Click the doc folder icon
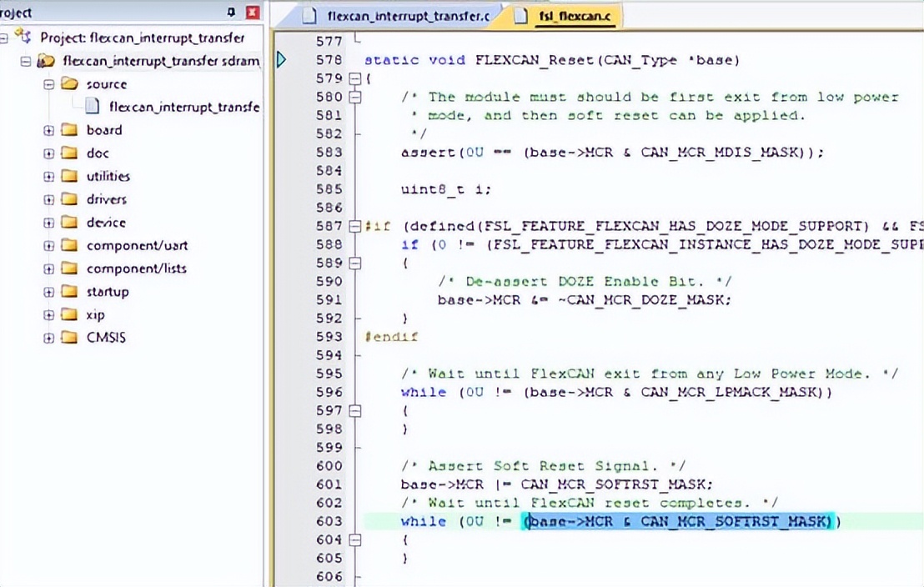This screenshot has height=587, width=924. pos(69,152)
